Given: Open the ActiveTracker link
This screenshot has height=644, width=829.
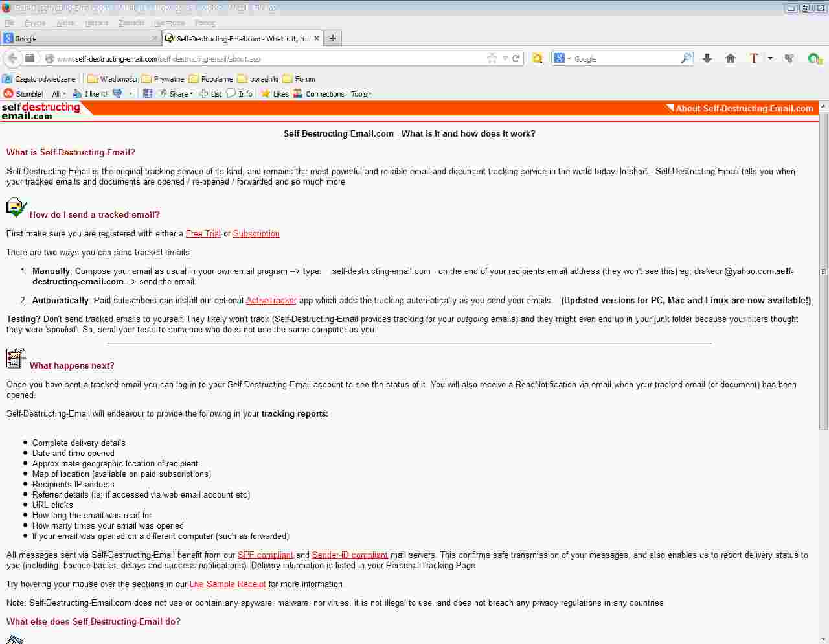Looking at the screenshot, I should tap(271, 300).
